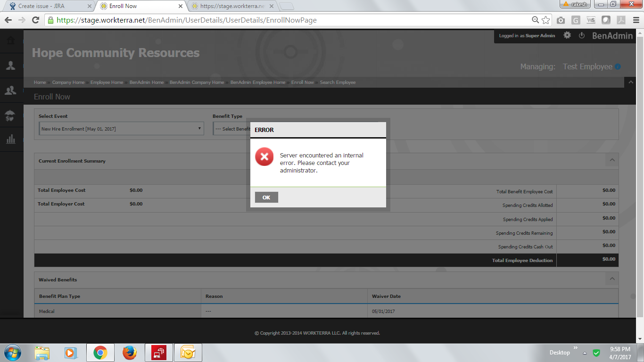Screen dimensions: 644x362
Task: Collapse Current Enrollment Summary panel
Action: [x=612, y=160]
